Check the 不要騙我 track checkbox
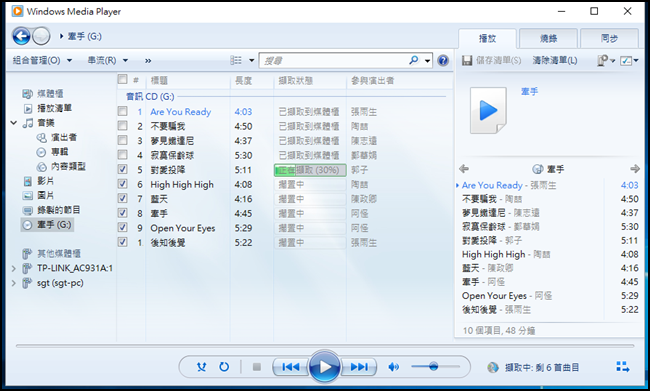The width and height of the screenshot is (650, 391). click(x=122, y=126)
